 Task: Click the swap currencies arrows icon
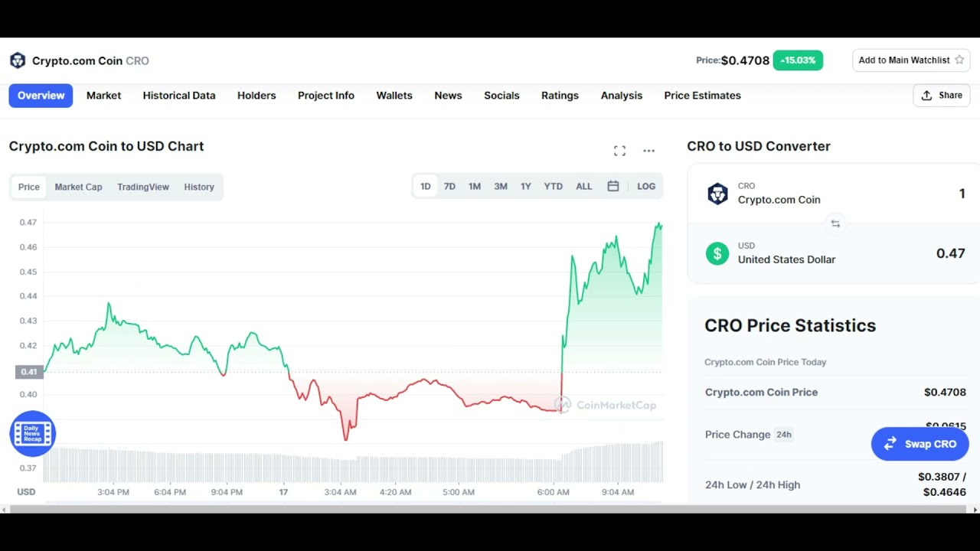[x=835, y=224]
